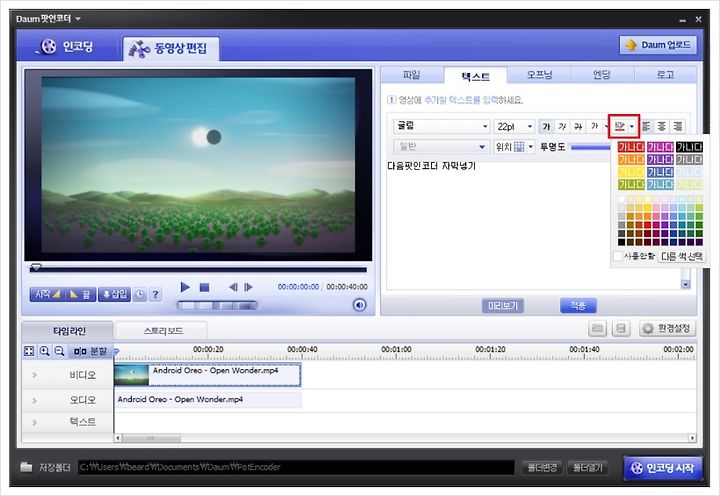
Task: Click in the subtitle text area
Action: 534,224
